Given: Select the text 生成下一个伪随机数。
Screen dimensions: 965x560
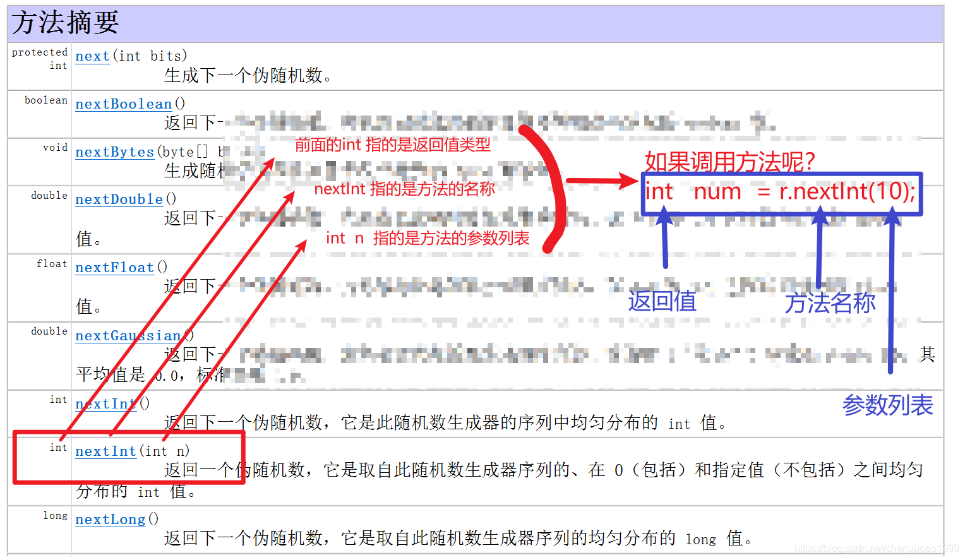Looking at the screenshot, I should 248,76.
